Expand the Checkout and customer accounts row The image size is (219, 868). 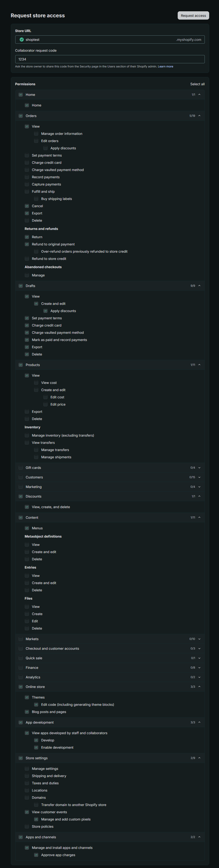pos(110,648)
